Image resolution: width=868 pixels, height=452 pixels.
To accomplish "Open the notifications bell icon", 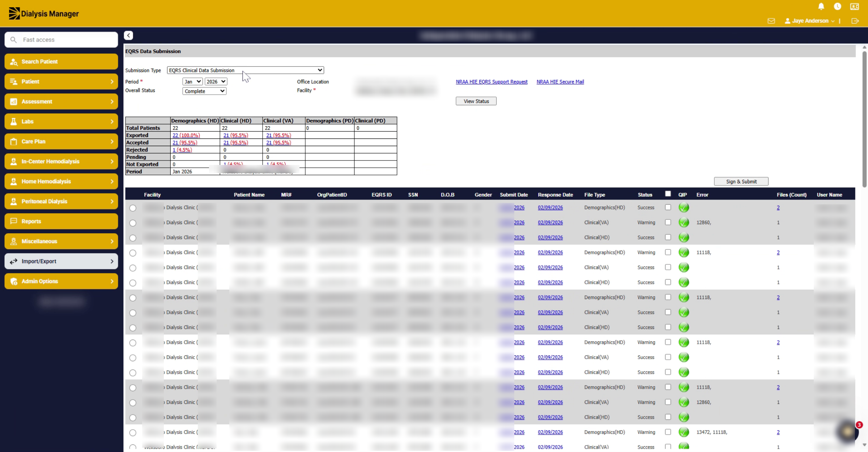I will pos(821,7).
